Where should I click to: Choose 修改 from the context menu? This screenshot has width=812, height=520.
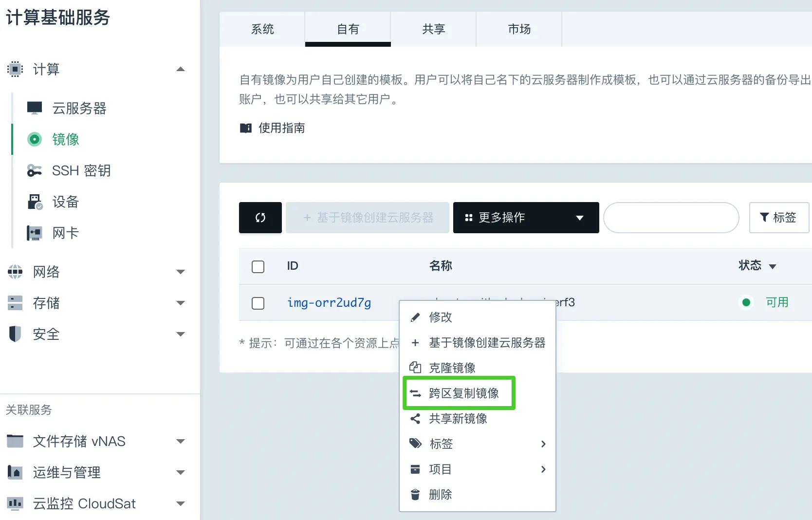coord(478,317)
